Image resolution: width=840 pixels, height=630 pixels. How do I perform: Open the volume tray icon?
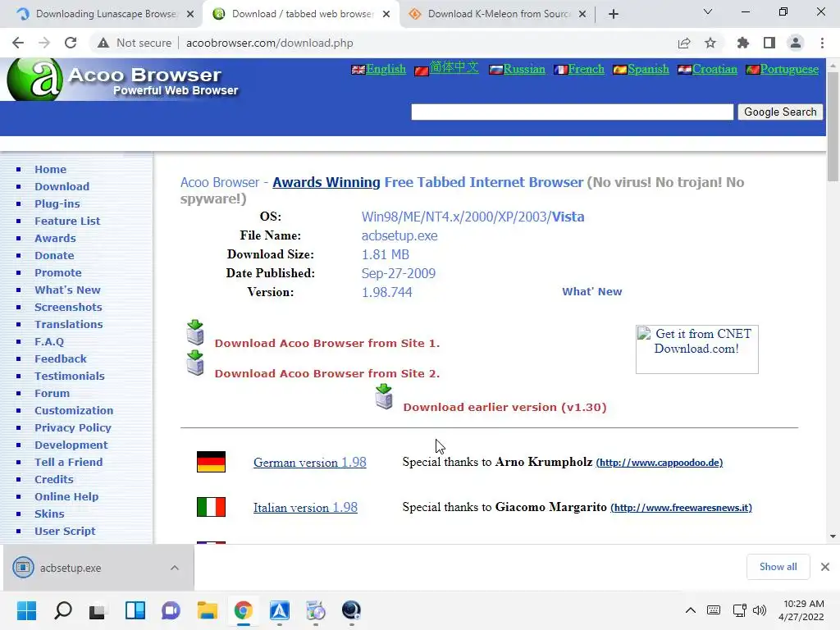pos(759,610)
